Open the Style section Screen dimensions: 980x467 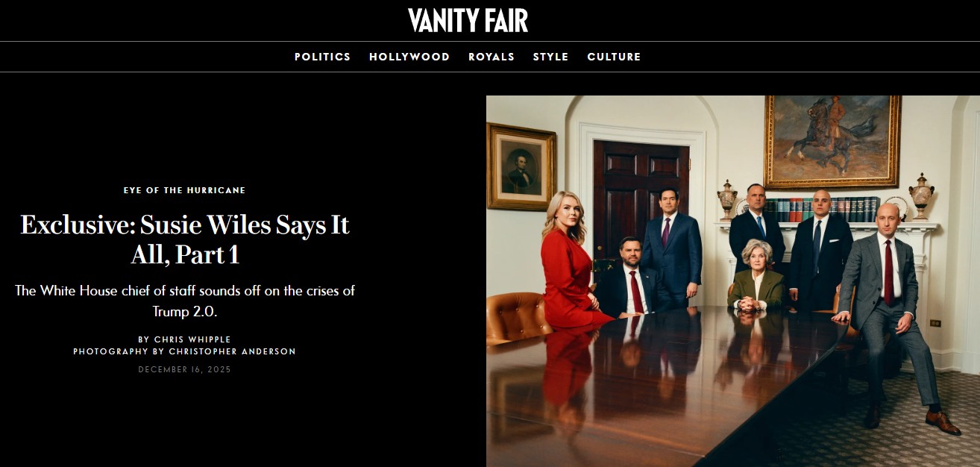pyautogui.click(x=550, y=57)
